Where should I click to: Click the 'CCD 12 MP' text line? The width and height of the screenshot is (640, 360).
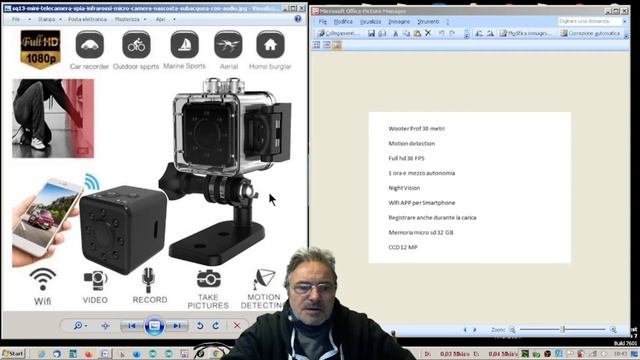pyautogui.click(x=403, y=247)
